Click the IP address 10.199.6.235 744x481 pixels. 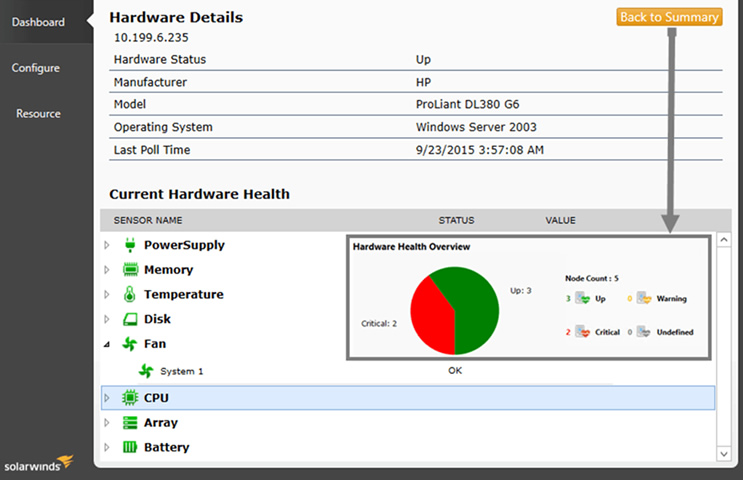coord(151,37)
